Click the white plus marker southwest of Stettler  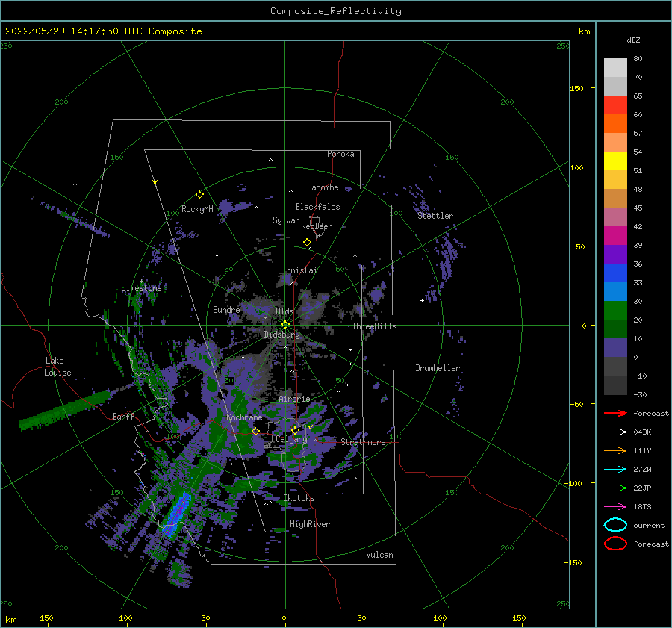click(x=422, y=300)
